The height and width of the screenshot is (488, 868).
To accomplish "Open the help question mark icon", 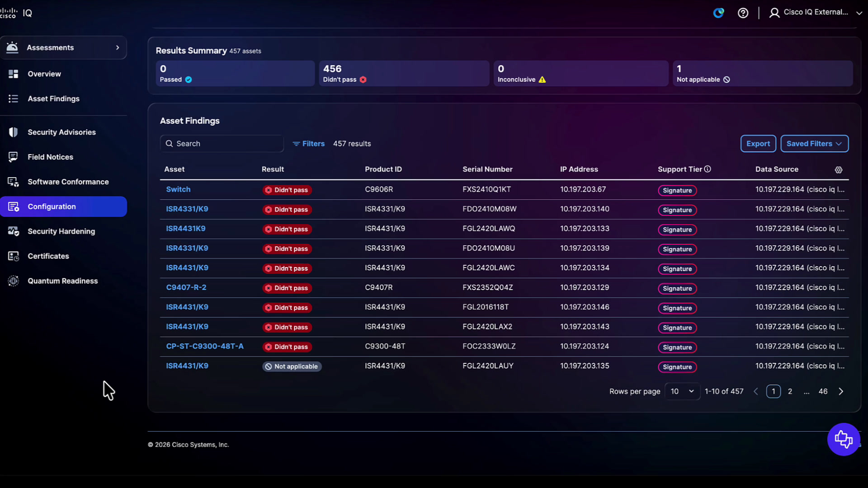I will point(743,13).
